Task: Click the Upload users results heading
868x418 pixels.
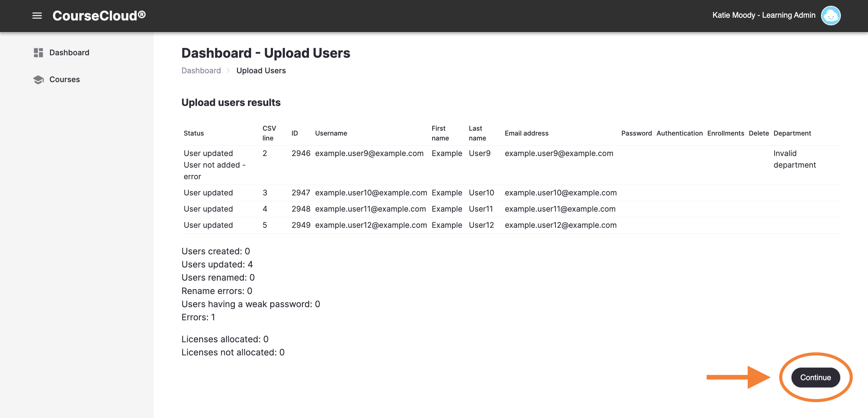Action: click(231, 103)
